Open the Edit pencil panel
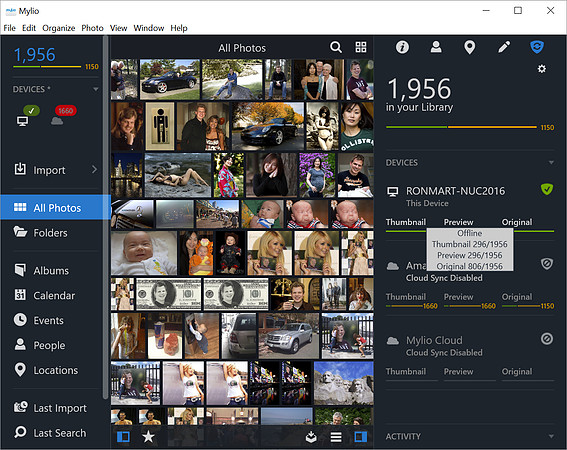Image resolution: width=567 pixels, height=450 pixels. point(504,47)
